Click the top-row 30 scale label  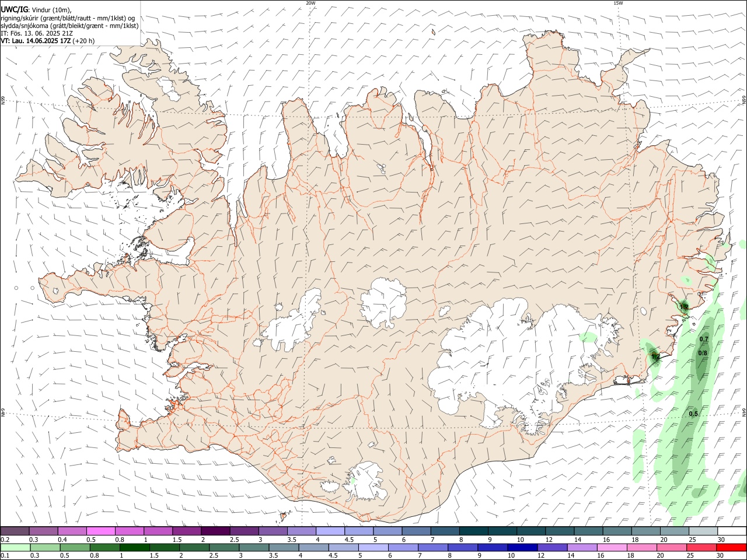point(721,540)
